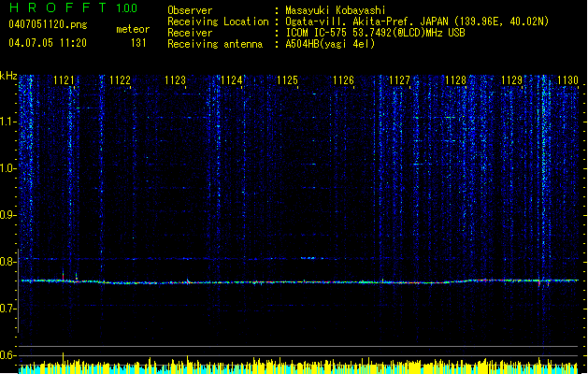Screen dimensions: 588x374
Task: Click the meteor count value 131
Action: [138, 43]
